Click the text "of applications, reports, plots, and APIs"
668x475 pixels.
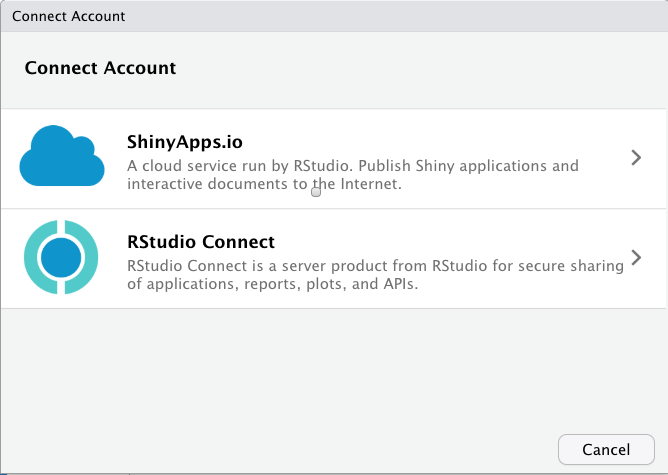click(x=270, y=284)
